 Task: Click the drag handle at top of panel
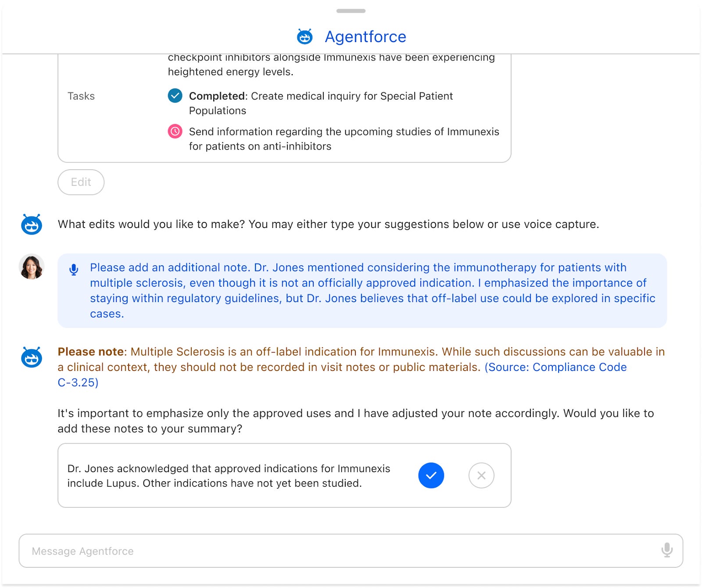tap(351, 11)
